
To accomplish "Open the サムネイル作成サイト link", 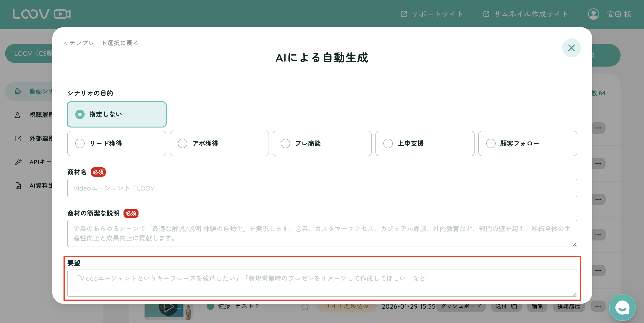I will pos(525,14).
